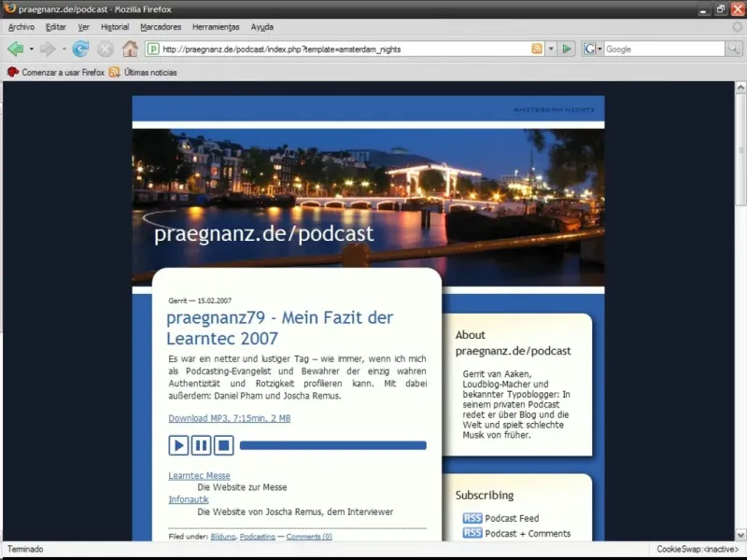Pause the podcast player
Viewport: 747px width, 560px height.
pos(201,445)
